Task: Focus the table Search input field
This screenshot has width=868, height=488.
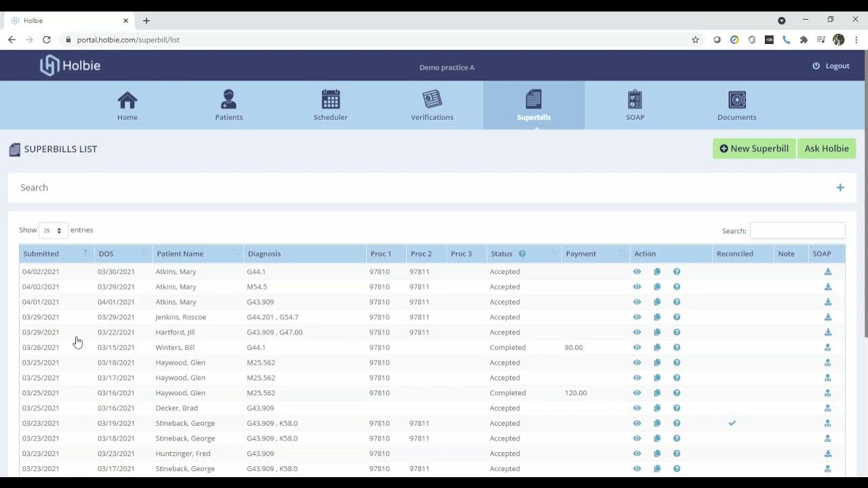Action: point(797,230)
